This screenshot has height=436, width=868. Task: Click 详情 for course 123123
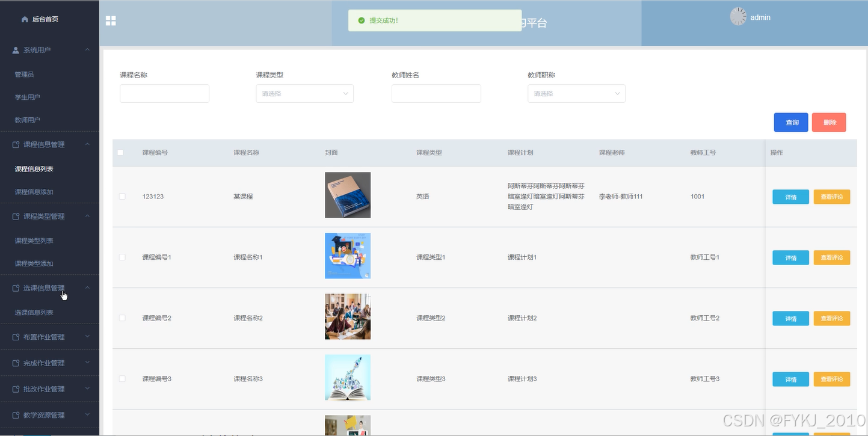790,197
